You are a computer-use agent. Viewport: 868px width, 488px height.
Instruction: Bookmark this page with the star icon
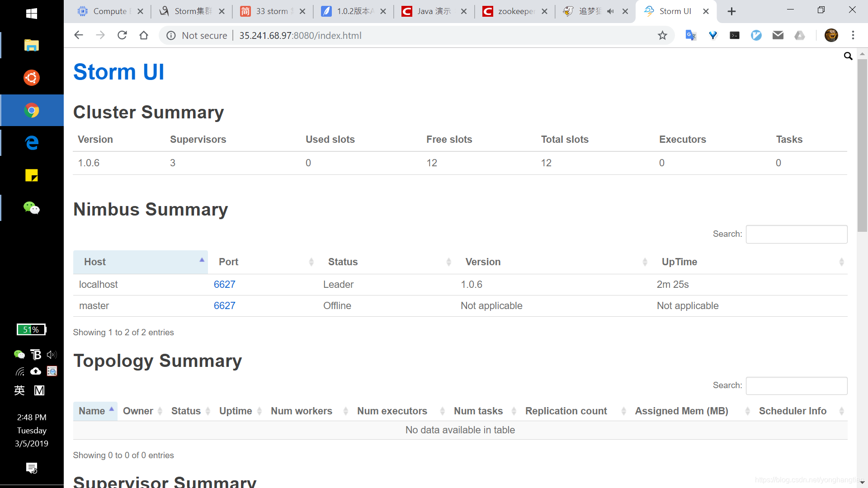pos(662,35)
